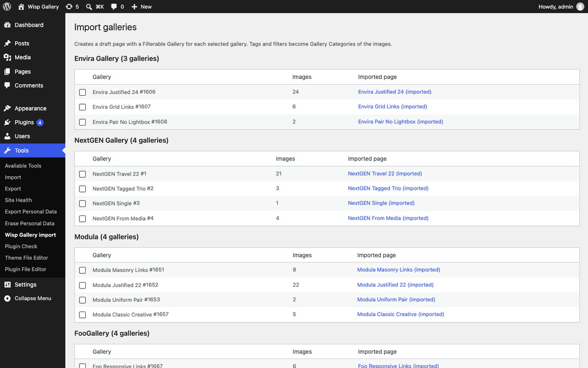
Task: Open Modula Justified 22 (imported) link
Action: pos(395,285)
